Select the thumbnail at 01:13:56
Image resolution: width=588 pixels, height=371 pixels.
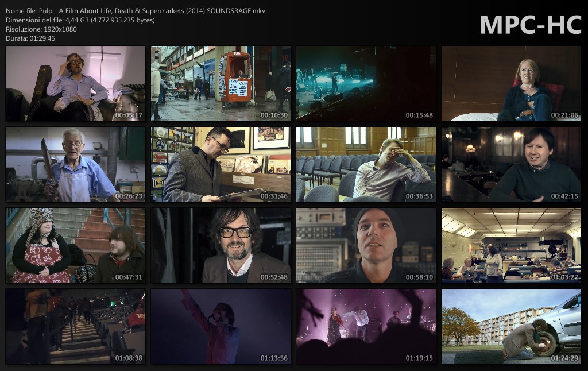220,326
